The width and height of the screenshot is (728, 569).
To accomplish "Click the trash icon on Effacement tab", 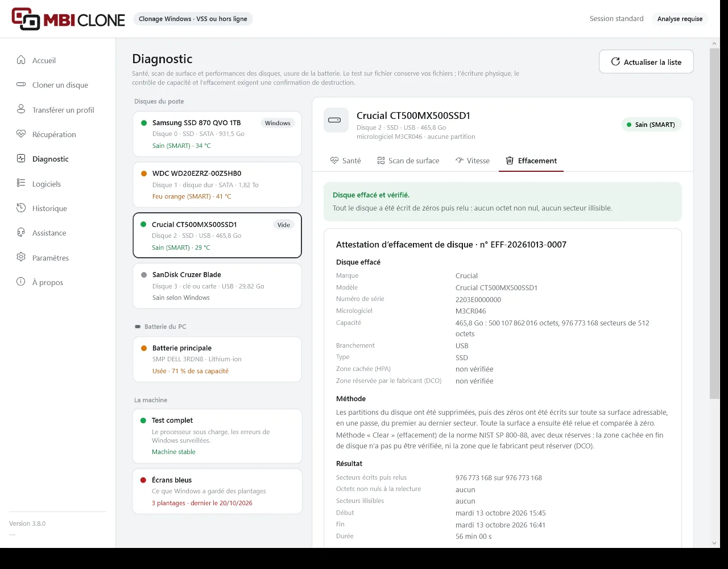I will coord(510,160).
